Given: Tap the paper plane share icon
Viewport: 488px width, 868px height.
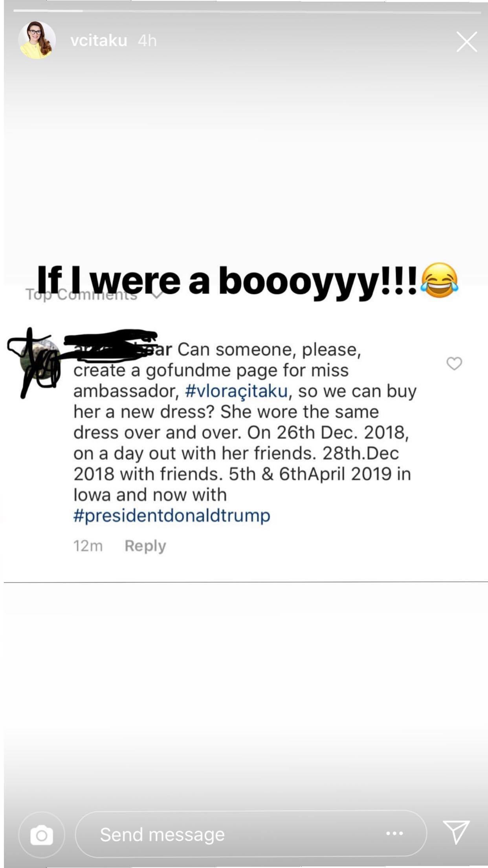Looking at the screenshot, I should [457, 833].
